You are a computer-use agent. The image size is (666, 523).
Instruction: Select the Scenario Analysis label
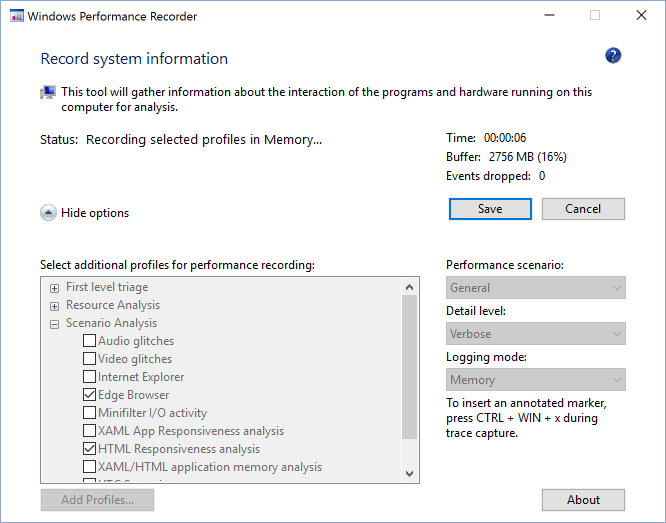pos(111,323)
